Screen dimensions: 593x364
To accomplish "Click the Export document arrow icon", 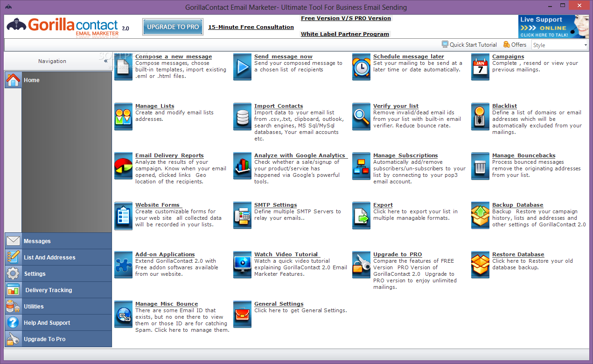I will pos(362,216).
